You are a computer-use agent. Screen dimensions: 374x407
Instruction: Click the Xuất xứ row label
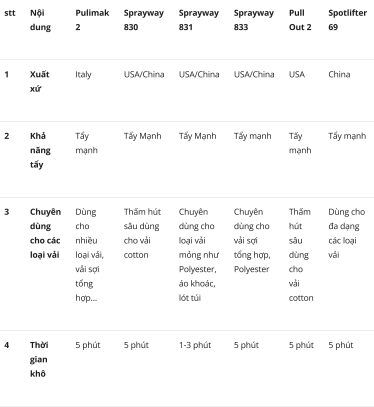coord(39,81)
